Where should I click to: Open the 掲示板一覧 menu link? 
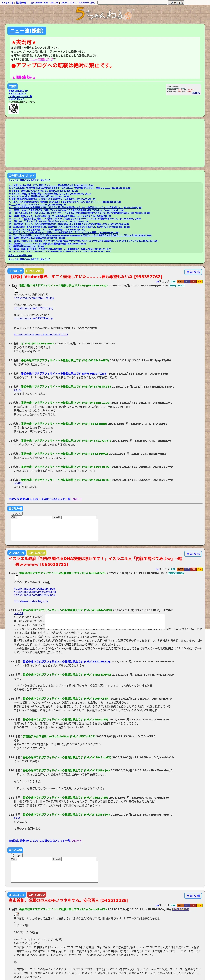(21, 3)
